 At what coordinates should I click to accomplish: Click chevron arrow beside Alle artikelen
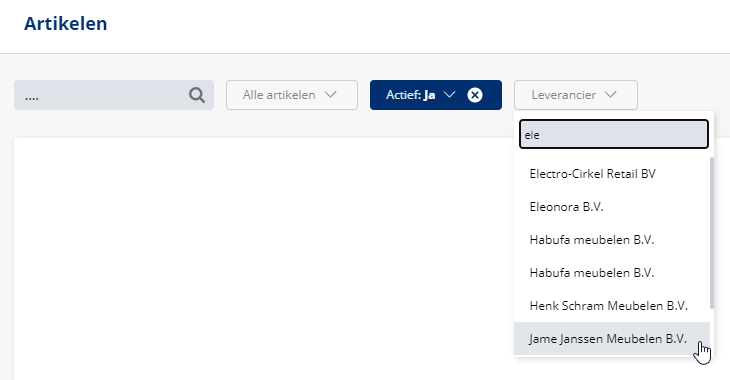pos(331,95)
